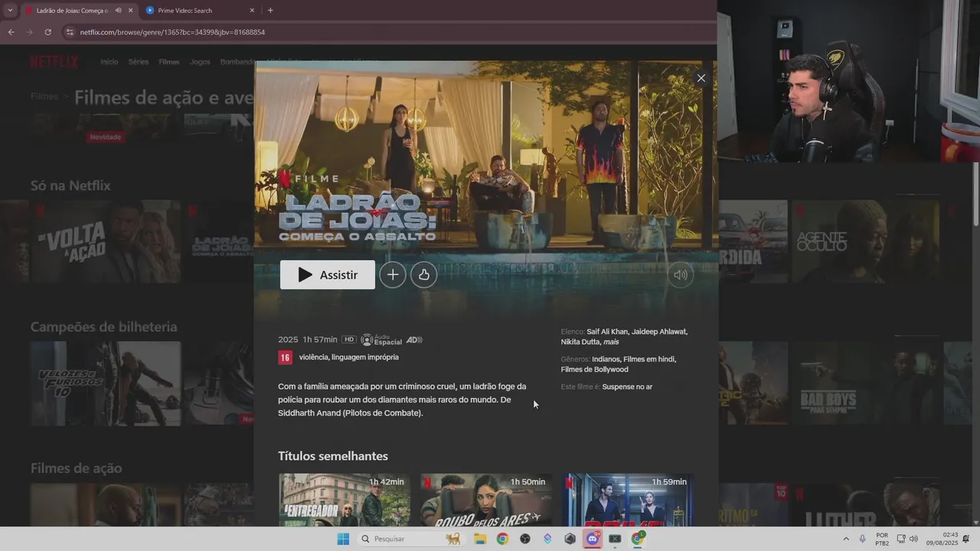
Task: Switch the POR PTB2 keyboard layout
Action: (882, 539)
